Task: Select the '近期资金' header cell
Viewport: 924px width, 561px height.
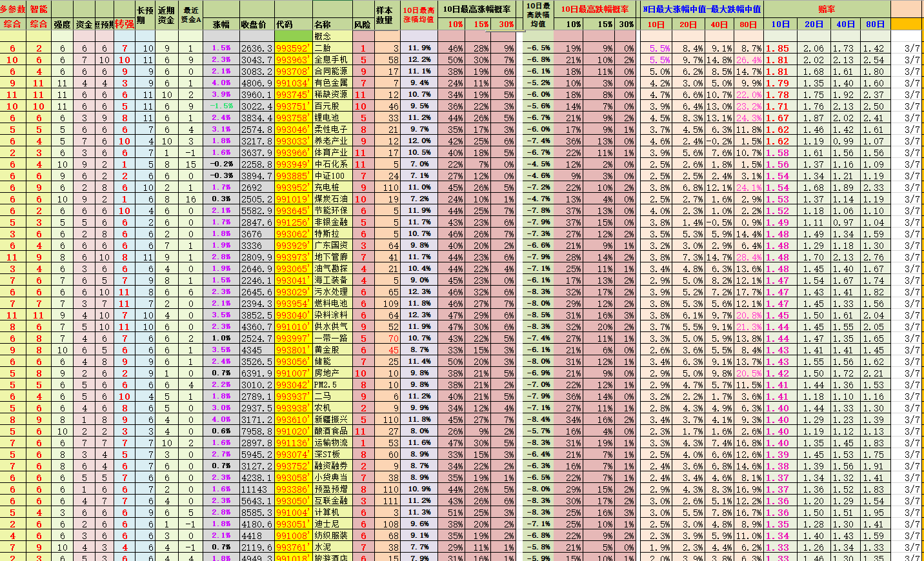Action: (x=166, y=15)
